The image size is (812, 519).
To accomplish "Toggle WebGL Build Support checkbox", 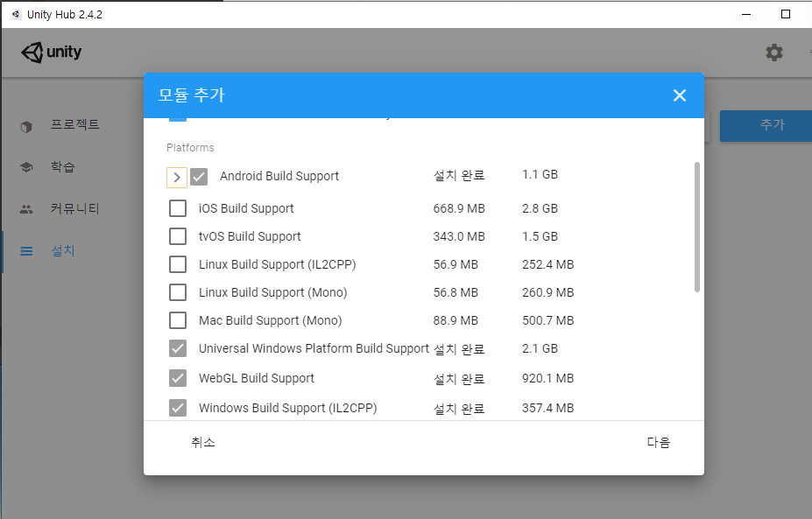I will tap(178, 378).
